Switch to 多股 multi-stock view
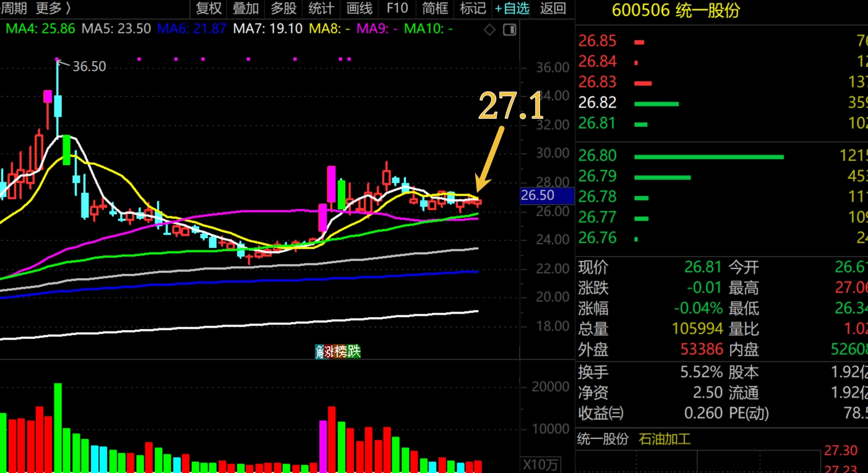This screenshot has height=473, width=868. [283, 9]
